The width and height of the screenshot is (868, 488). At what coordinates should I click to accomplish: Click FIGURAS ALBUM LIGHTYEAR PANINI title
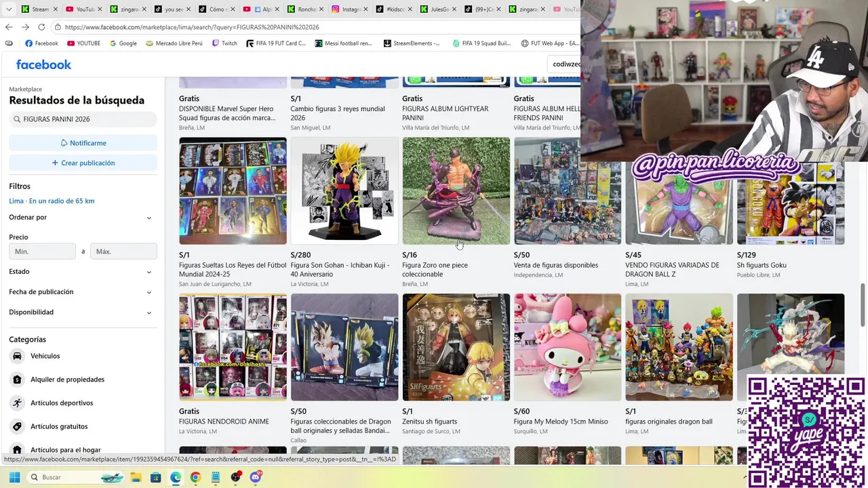click(x=445, y=113)
